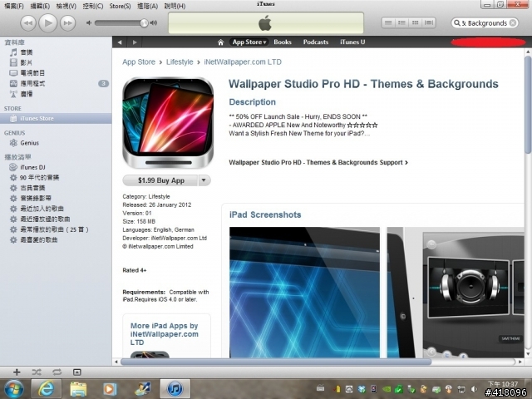
Task: Click the iTunes taskbar icon
Action: 175,389
